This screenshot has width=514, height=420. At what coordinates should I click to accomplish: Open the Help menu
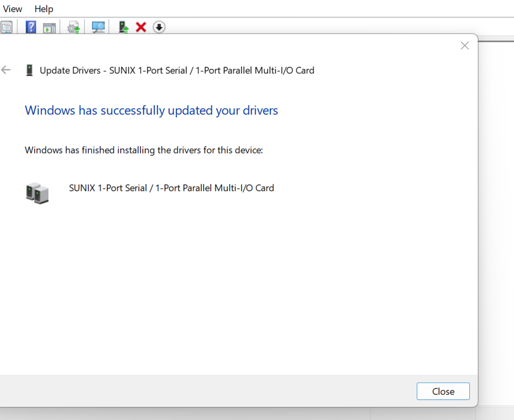(x=44, y=9)
